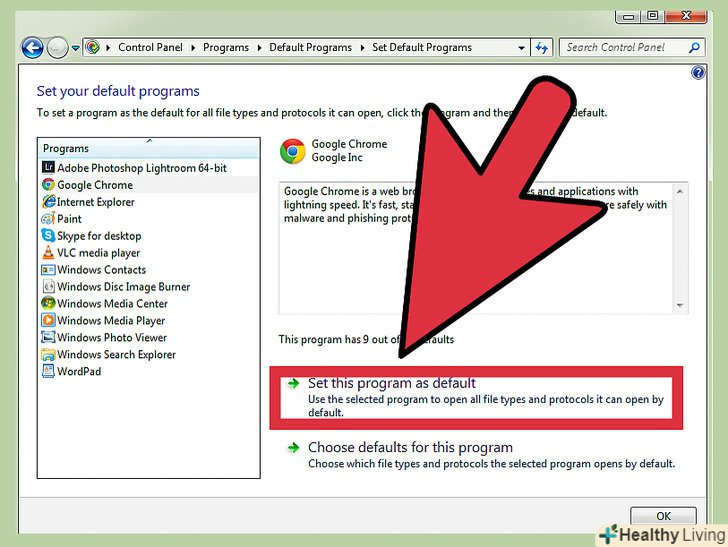Select Programs in the breadcrumb path

[x=226, y=47]
